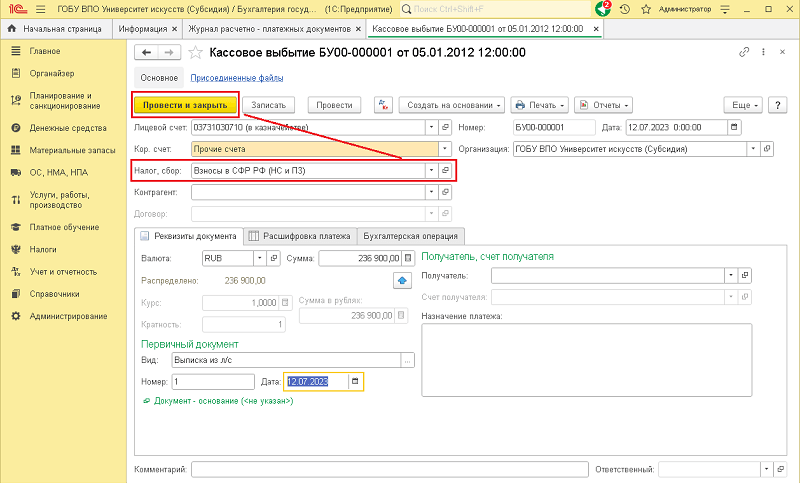Open the history clock icon in the title bar
This screenshot has width=800, height=485.
[625, 8]
